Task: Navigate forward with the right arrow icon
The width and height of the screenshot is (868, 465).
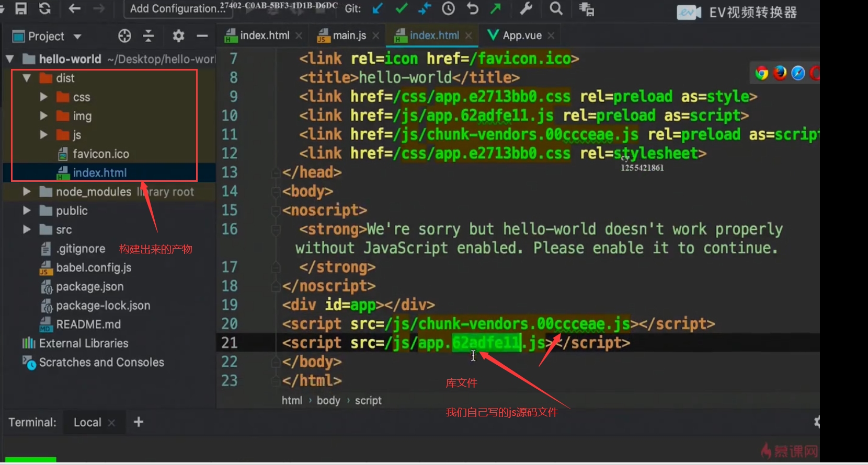Action: point(99,8)
